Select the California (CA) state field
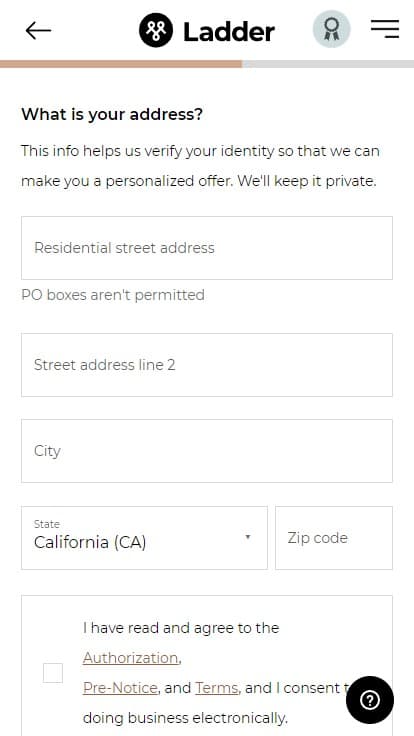The height and width of the screenshot is (736, 414). [144, 538]
